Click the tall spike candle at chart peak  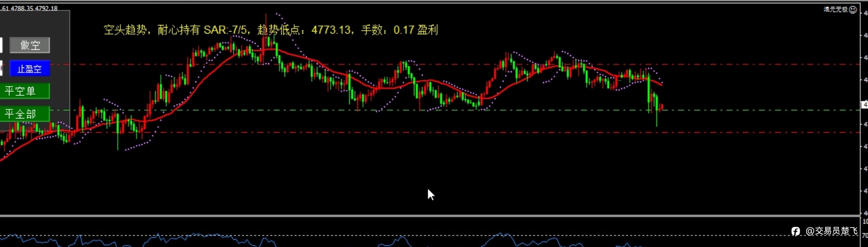point(266,38)
